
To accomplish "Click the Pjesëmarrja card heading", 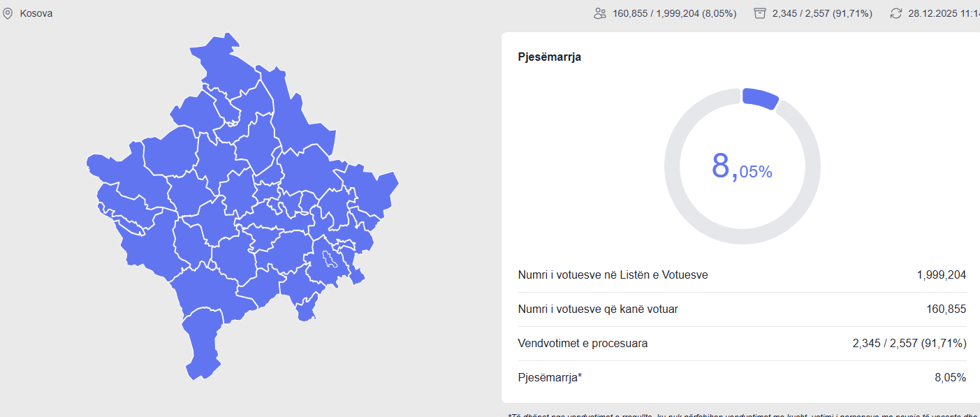I will pos(549,57).
